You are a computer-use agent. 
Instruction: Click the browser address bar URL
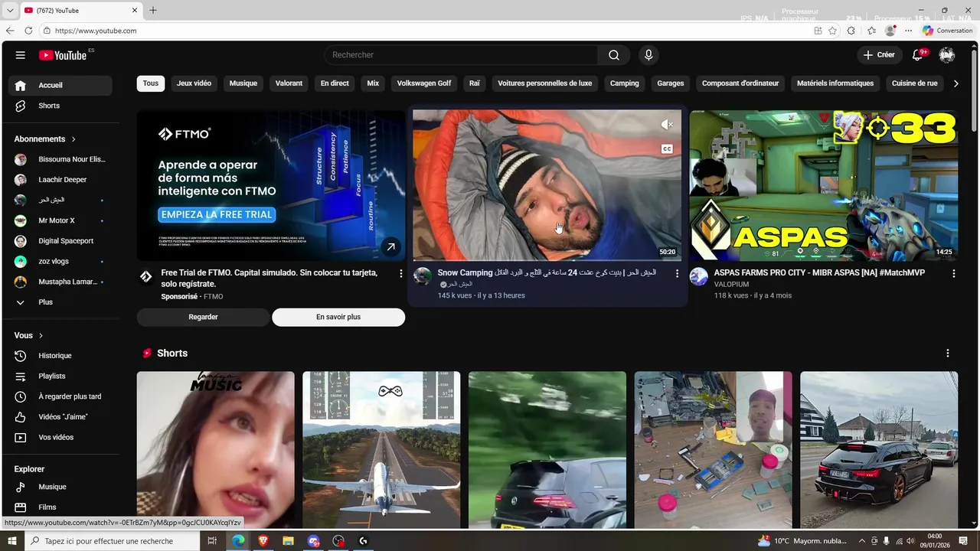96,31
